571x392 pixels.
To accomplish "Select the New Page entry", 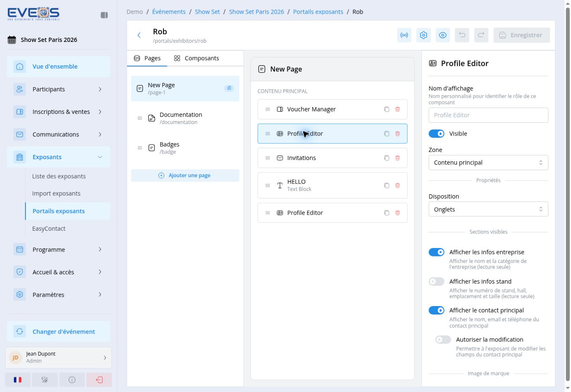I will (185, 88).
